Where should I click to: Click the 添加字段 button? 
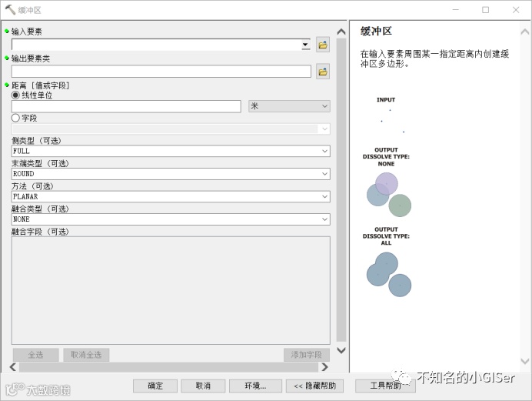(x=307, y=355)
